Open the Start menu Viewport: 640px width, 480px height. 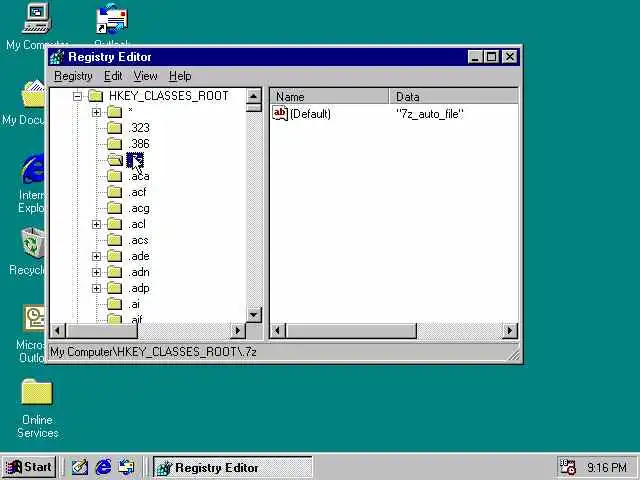coord(29,467)
